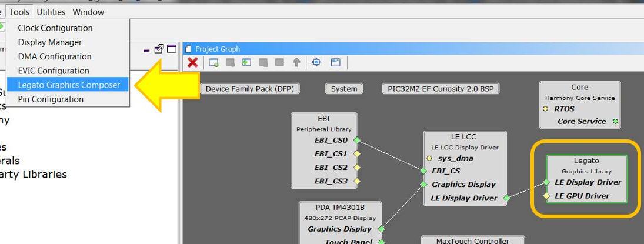Maximize the left panel with the window icon

tap(172, 49)
